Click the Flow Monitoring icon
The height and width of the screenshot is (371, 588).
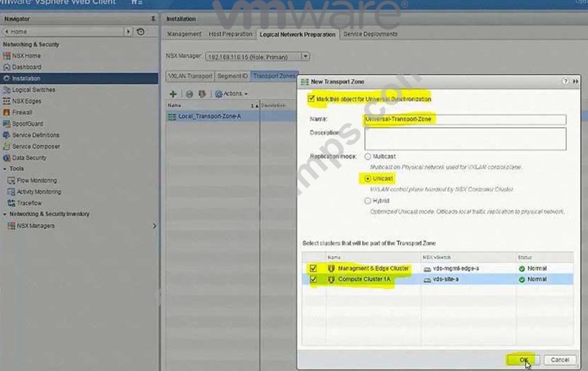(x=11, y=180)
